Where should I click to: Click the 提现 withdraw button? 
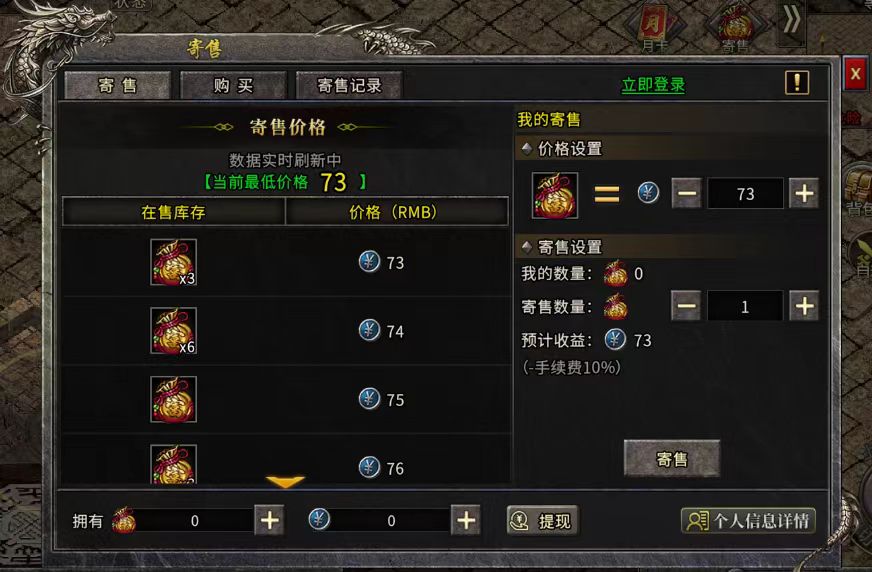click(542, 520)
